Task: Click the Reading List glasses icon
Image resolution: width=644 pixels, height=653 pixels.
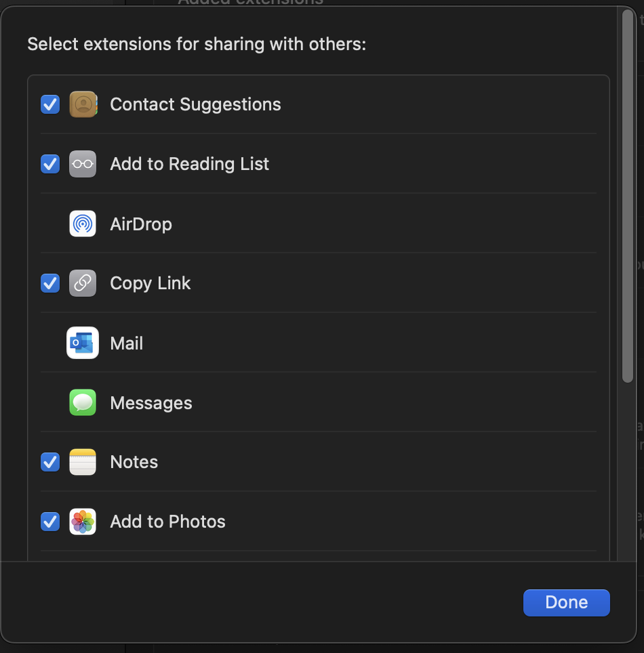Action: click(x=83, y=164)
